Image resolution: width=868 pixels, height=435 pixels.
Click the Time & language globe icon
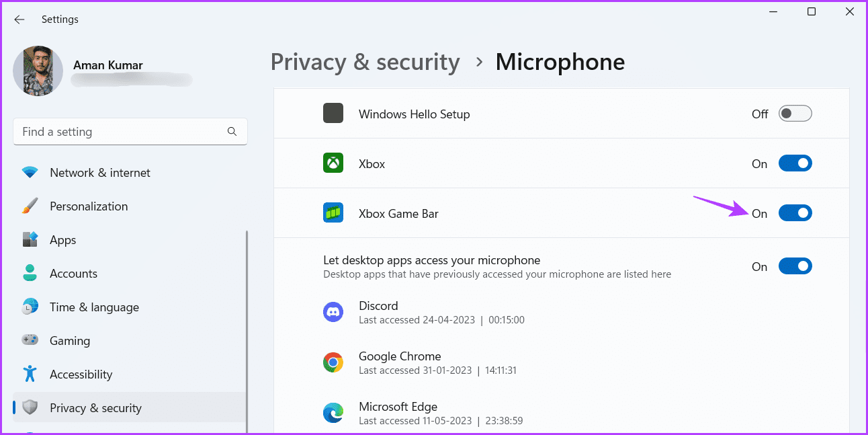pos(30,307)
